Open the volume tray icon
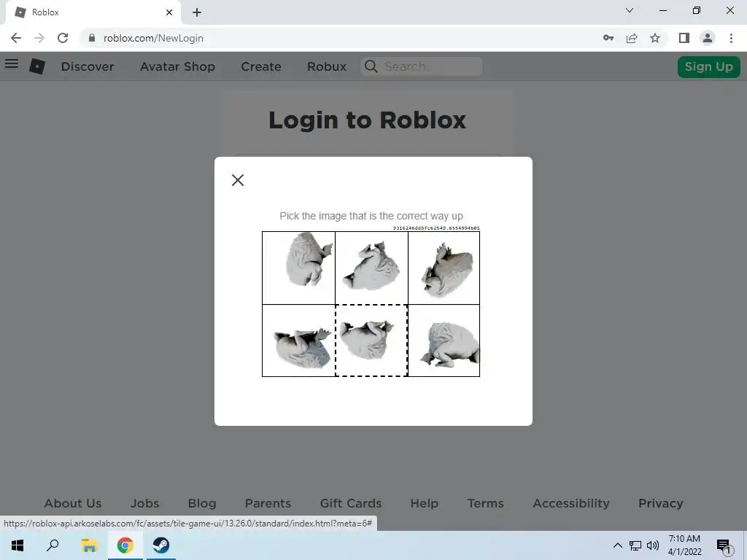The width and height of the screenshot is (747, 560). click(x=653, y=545)
